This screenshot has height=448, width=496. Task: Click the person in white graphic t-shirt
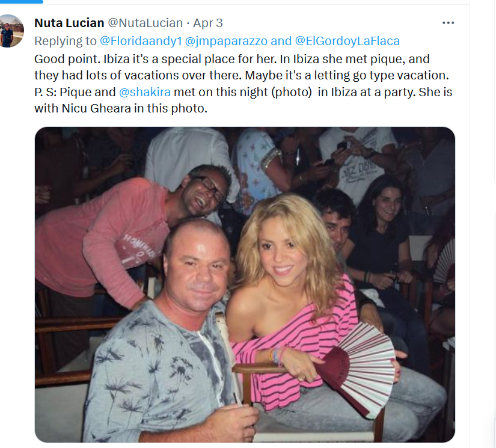(358, 161)
